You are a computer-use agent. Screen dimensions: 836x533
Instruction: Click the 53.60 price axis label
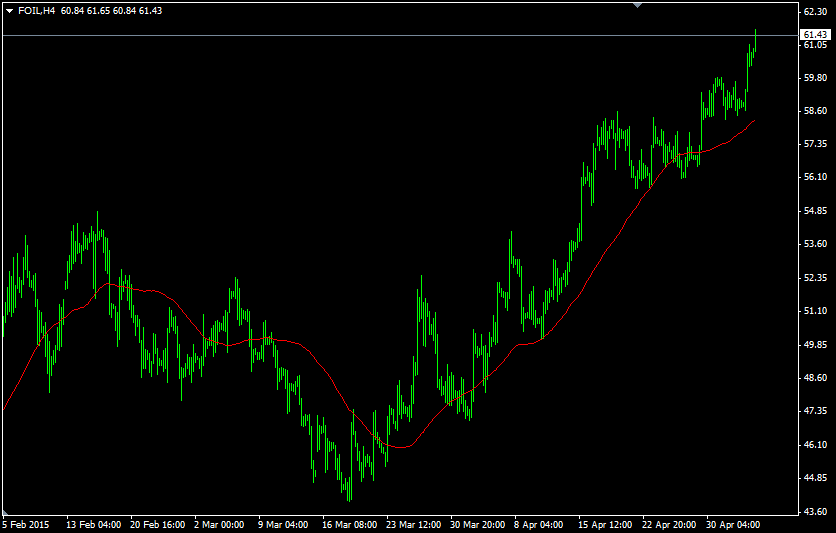coord(815,244)
